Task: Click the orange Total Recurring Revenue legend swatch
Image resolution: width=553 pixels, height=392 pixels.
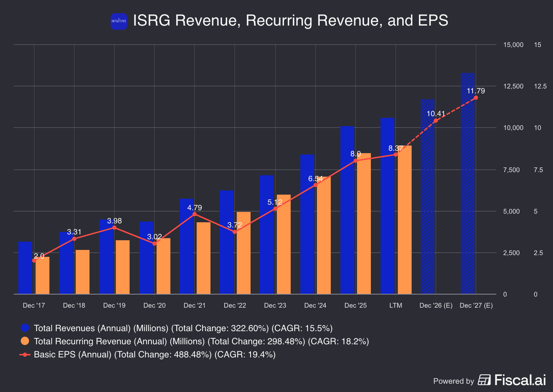Action: point(25,341)
